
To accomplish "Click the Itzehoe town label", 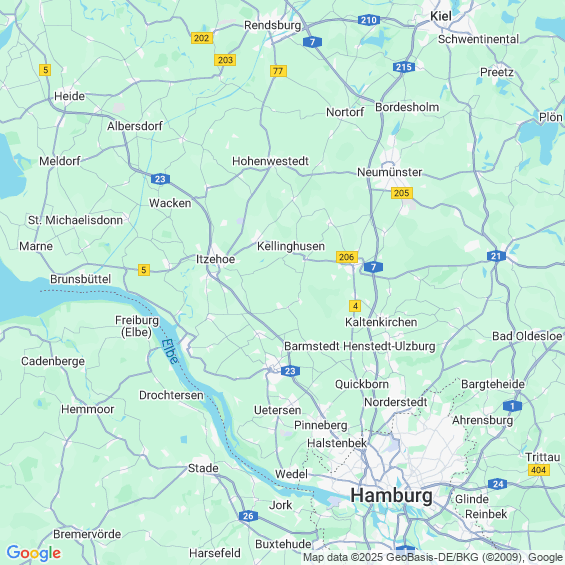I will click(215, 259).
